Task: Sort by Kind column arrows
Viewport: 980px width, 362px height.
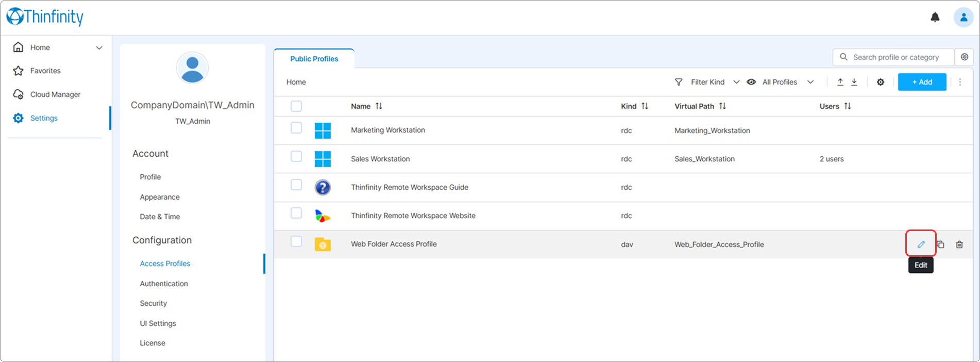Action: pyautogui.click(x=645, y=106)
